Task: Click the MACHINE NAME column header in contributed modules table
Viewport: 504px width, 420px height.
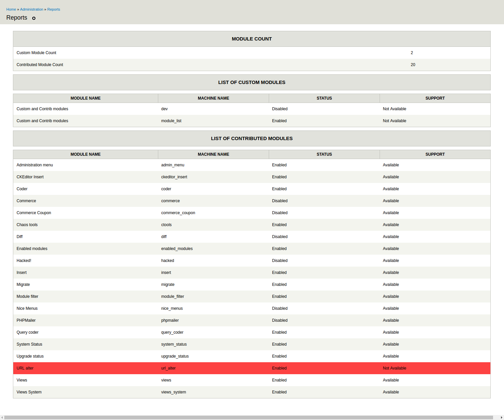Action: pyautogui.click(x=213, y=154)
